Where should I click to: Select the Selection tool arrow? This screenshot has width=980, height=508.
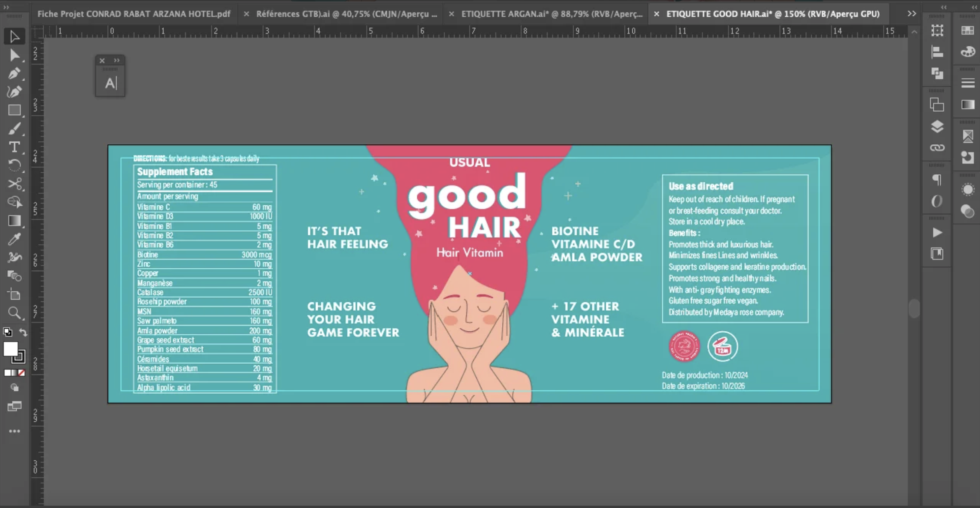pos(14,37)
